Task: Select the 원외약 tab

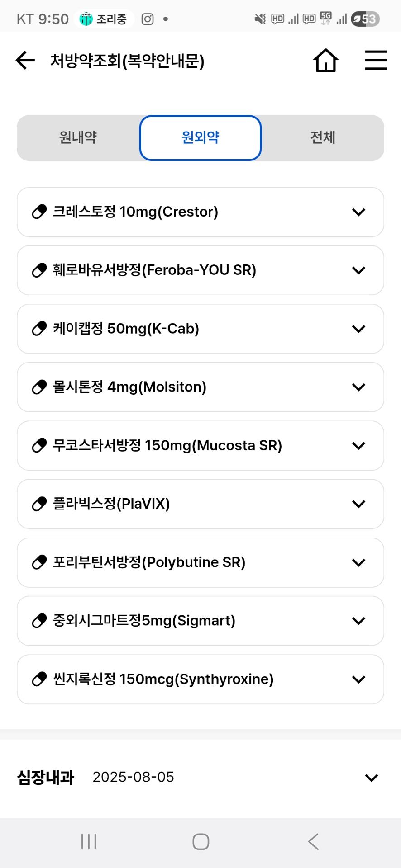Action: coord(200,137)
